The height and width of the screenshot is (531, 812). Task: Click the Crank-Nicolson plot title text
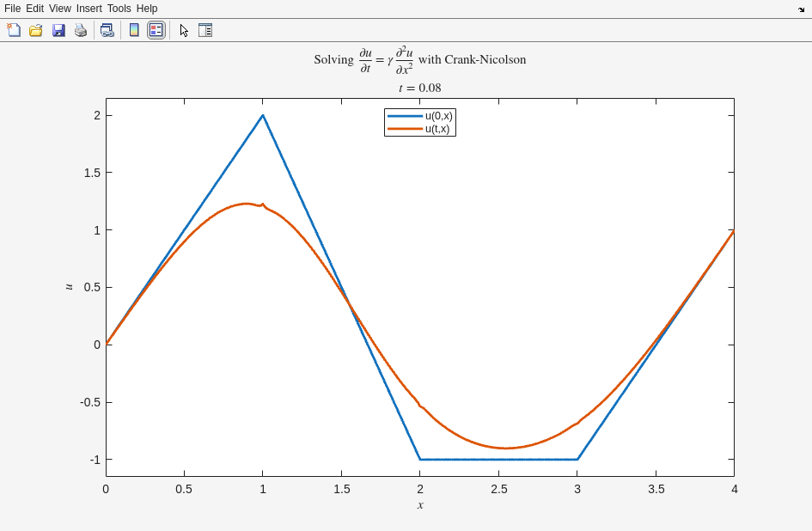[419, 60]
